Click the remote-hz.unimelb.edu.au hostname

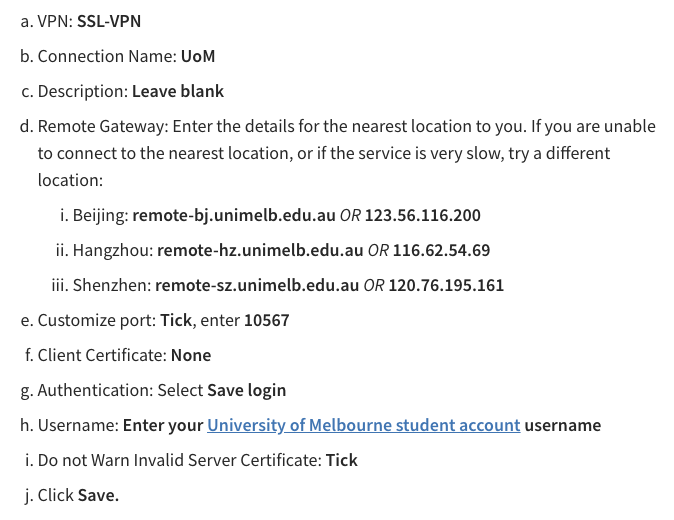260,250
